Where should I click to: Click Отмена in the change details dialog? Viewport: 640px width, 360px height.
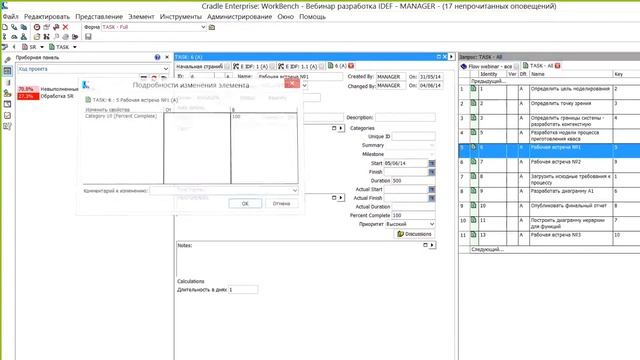click(x=281, y=203)
